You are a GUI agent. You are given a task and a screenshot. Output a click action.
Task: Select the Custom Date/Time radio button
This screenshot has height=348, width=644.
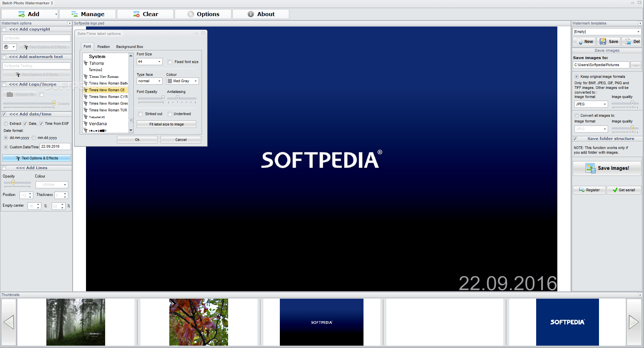(x=6, y=147)
